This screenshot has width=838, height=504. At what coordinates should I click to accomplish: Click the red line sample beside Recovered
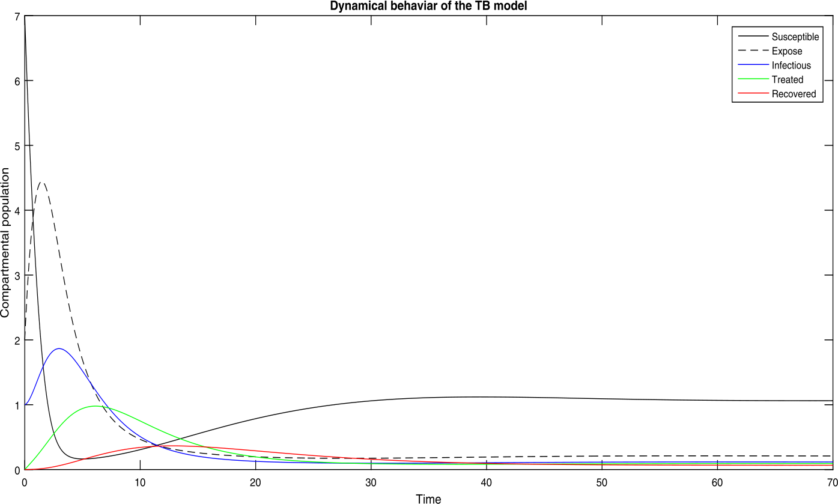(753, 94)
